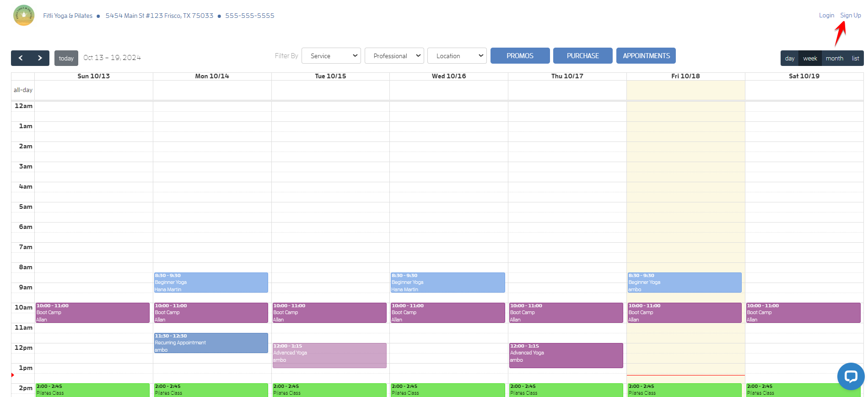The image size is (868, 397).
Task: Click the Oct 13 – 19, 2024 date range
Action: [x=112, y=58]
